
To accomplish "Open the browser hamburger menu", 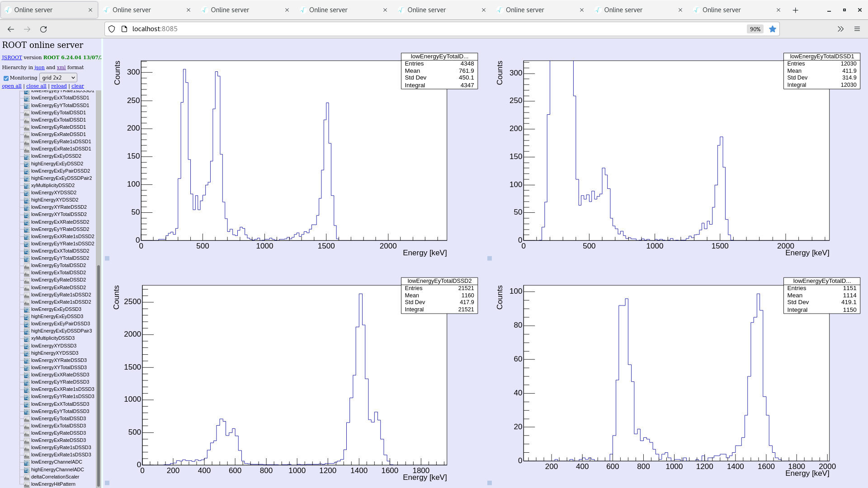I will coord(857,28).
